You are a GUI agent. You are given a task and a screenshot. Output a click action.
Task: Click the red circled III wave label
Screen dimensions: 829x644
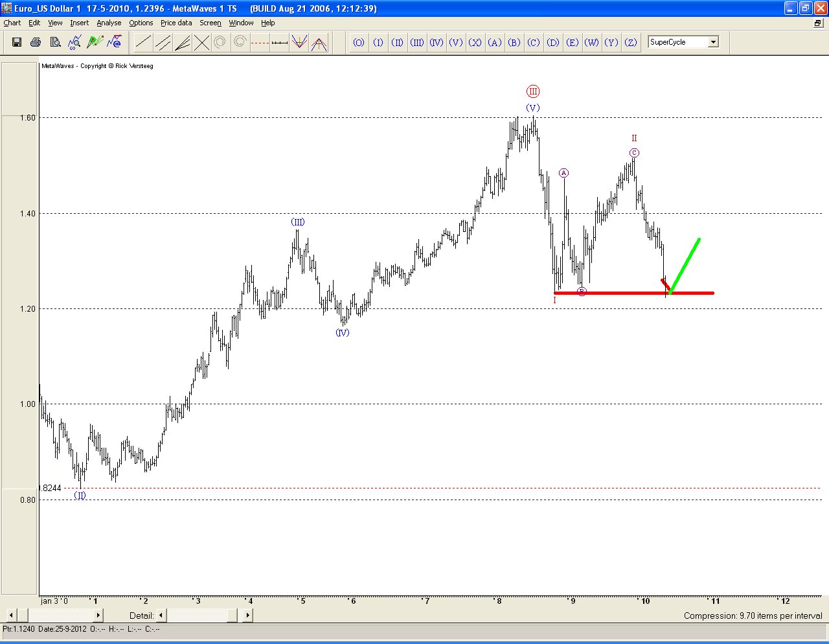(x=532, y=91)
